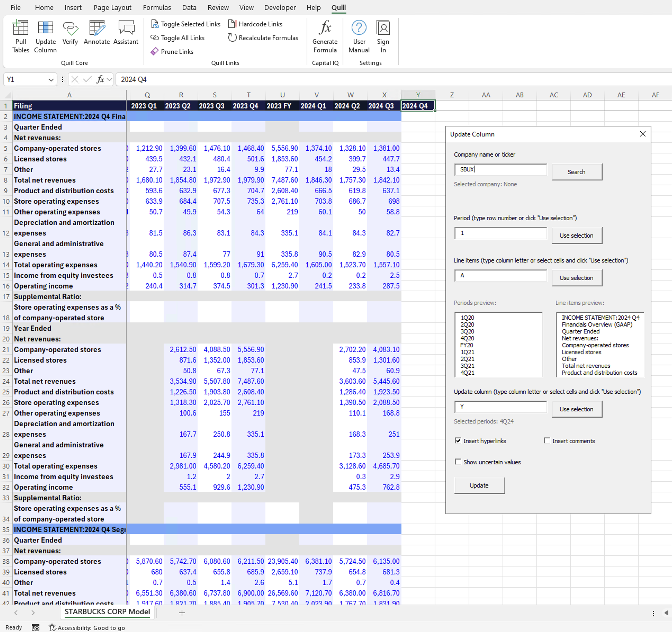
Task: Run the Verify tool
Action: pyautogui.click(x=70, y=33)
